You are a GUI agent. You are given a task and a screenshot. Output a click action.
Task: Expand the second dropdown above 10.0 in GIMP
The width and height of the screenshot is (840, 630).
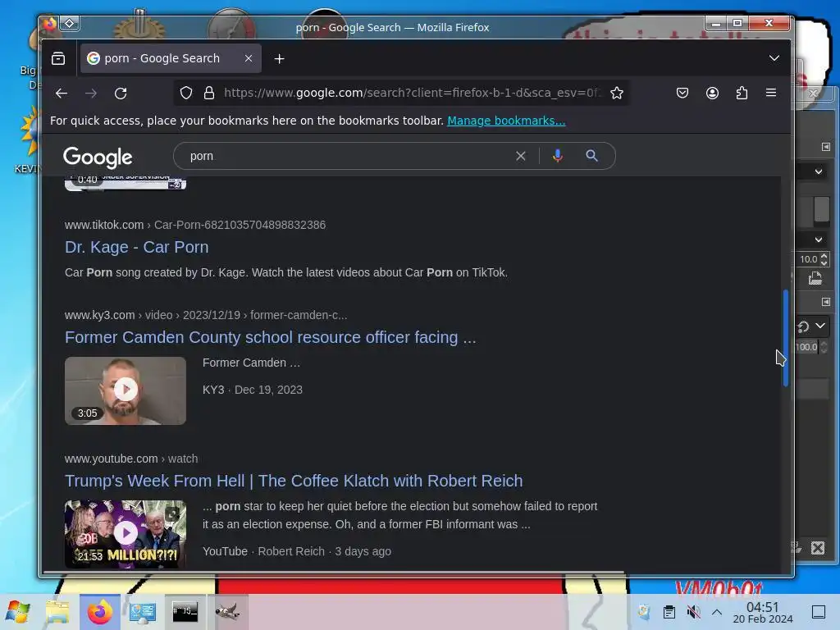pos(818,240)
